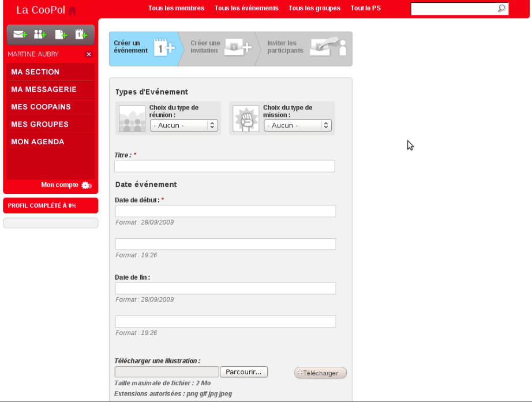
Task: Click the illustration file path field
Action: coord(167,372)
